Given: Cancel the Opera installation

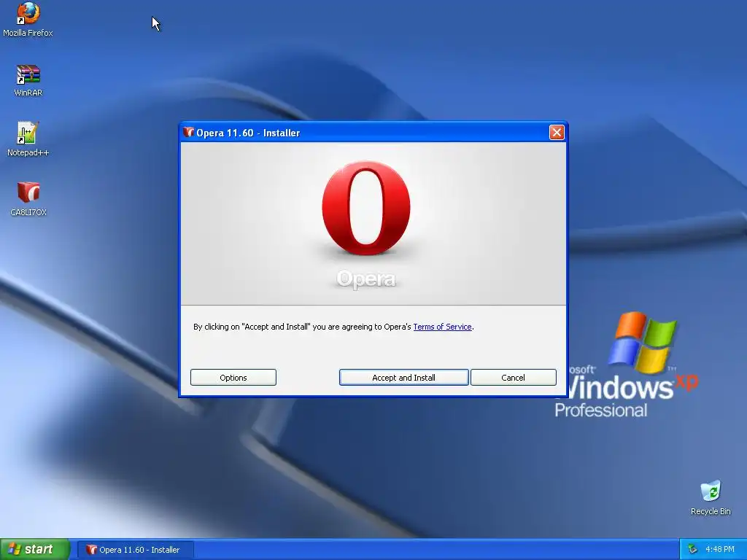Looking at the screenshot, I should 513,378.
